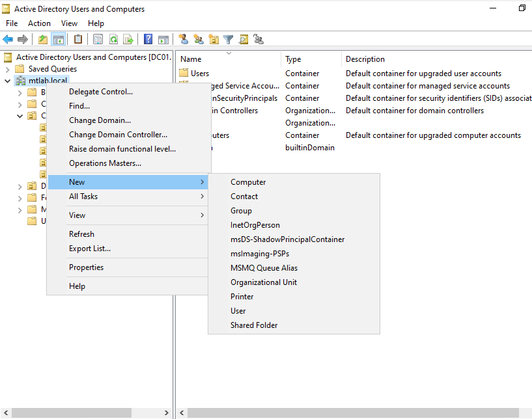Choose Delegate Control from context menu
This screenshot has width=532, height=419.
click(128, 92)
